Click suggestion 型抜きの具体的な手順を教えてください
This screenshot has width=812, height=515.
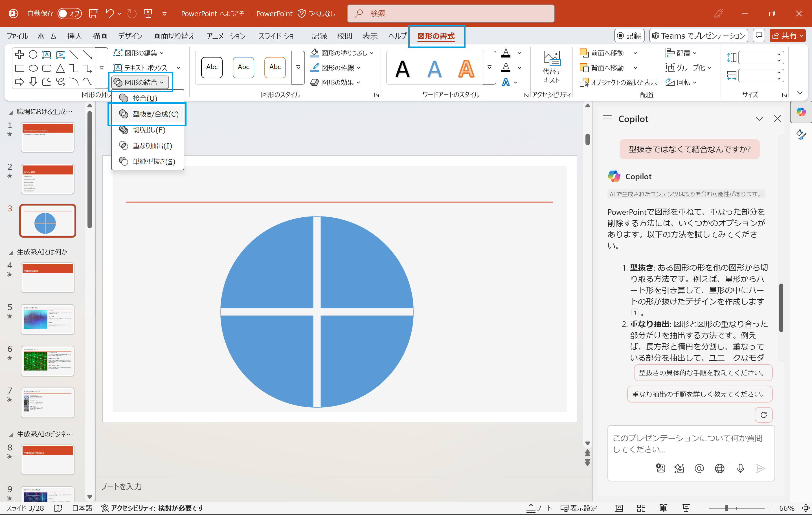703,373
